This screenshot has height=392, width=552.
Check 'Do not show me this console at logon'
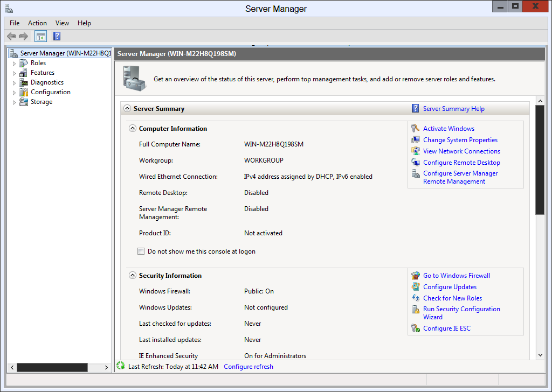[x=141, y=251]
